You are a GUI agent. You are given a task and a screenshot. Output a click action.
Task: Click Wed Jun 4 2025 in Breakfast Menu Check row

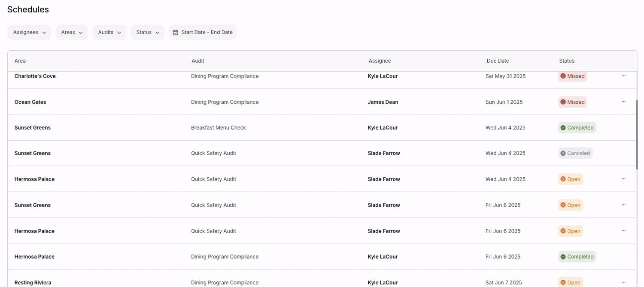[x=505, y=127]
